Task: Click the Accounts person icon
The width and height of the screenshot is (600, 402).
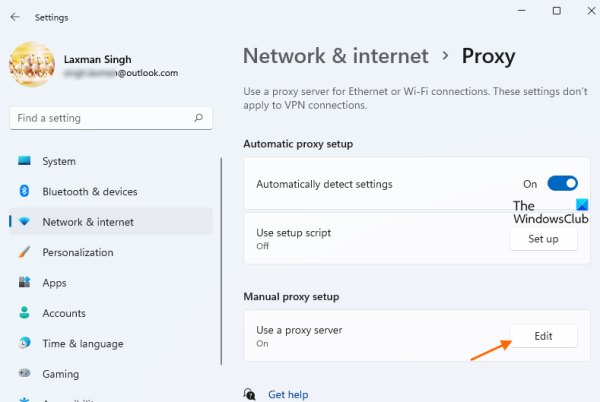Action: [25, 313]
